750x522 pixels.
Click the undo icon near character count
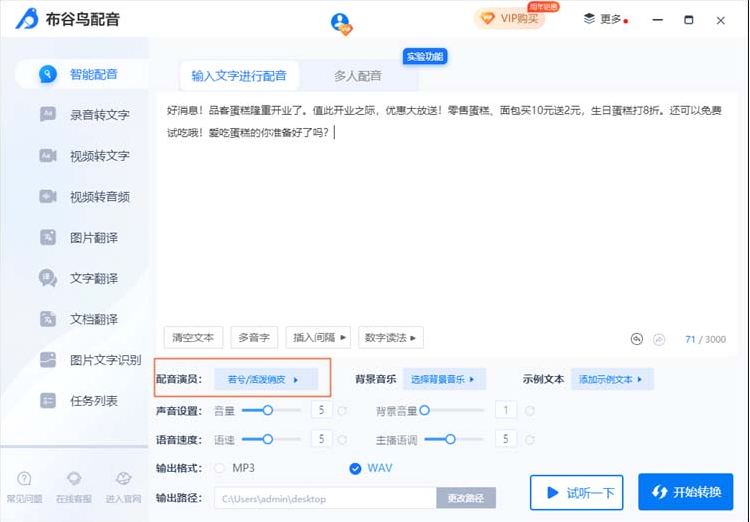tap(637, 339)
